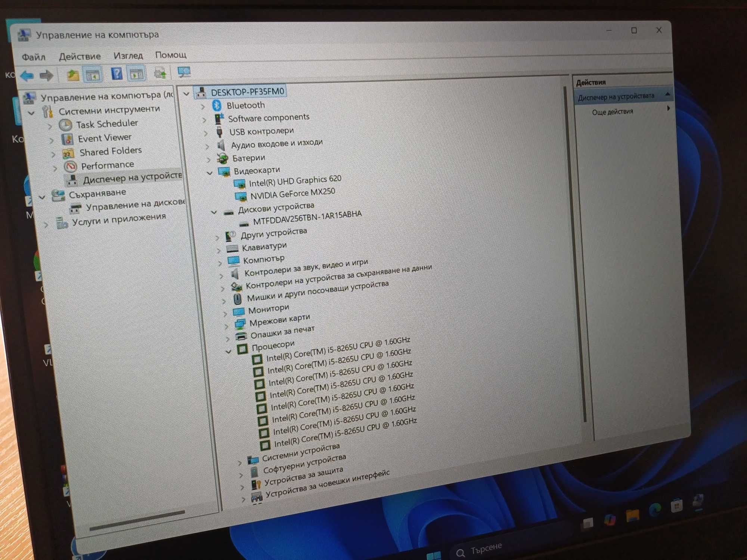This screenshot has width=747, height=560.
Task: Select the MTFDDAV256TBN-1AR15ABHA disk
Action: pos(307,217)
